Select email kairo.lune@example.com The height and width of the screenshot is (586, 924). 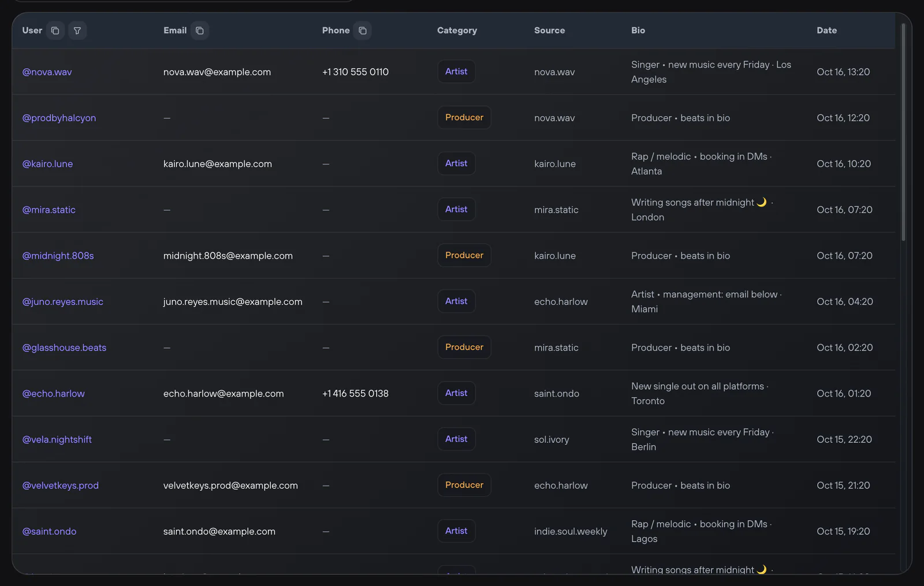point(218,164)
